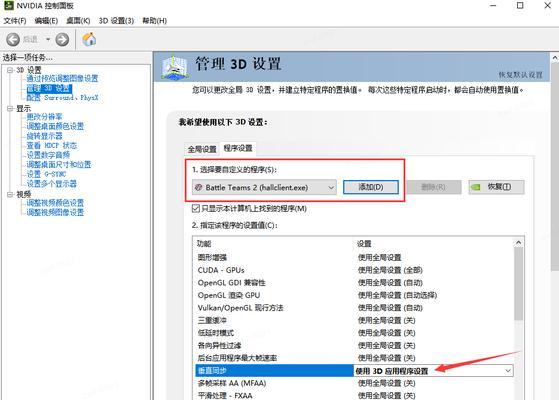Click the Forward arrow toolbar button
This screenshot has width=559, height=400.
(x=62, y=39)
